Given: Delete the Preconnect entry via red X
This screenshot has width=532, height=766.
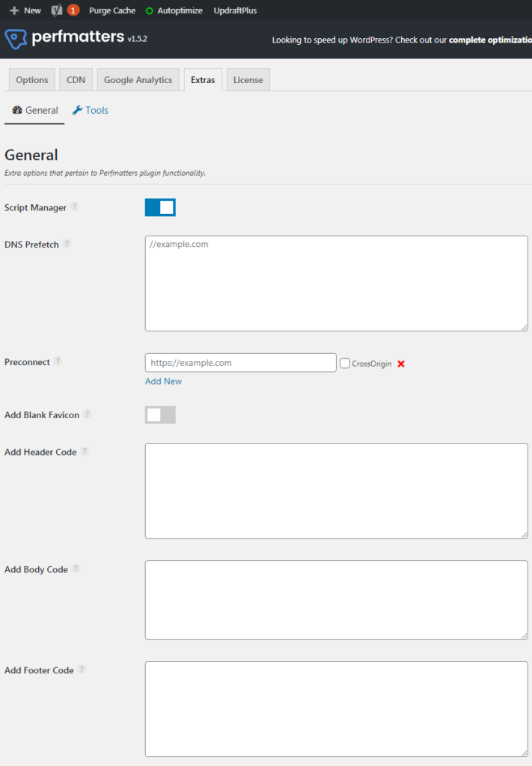Looking at the screenshot, I should coord(401,363).
